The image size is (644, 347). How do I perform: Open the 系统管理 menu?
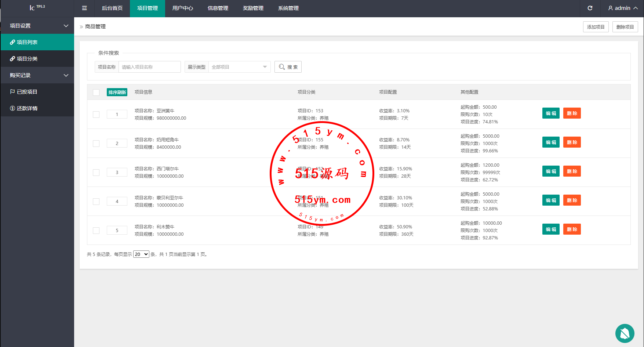(x=288, y=8)
